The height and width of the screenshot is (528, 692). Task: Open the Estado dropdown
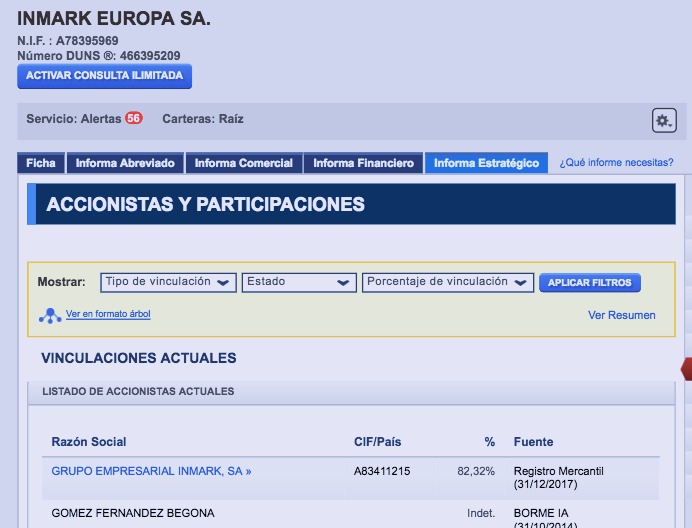tap(299, 283)
